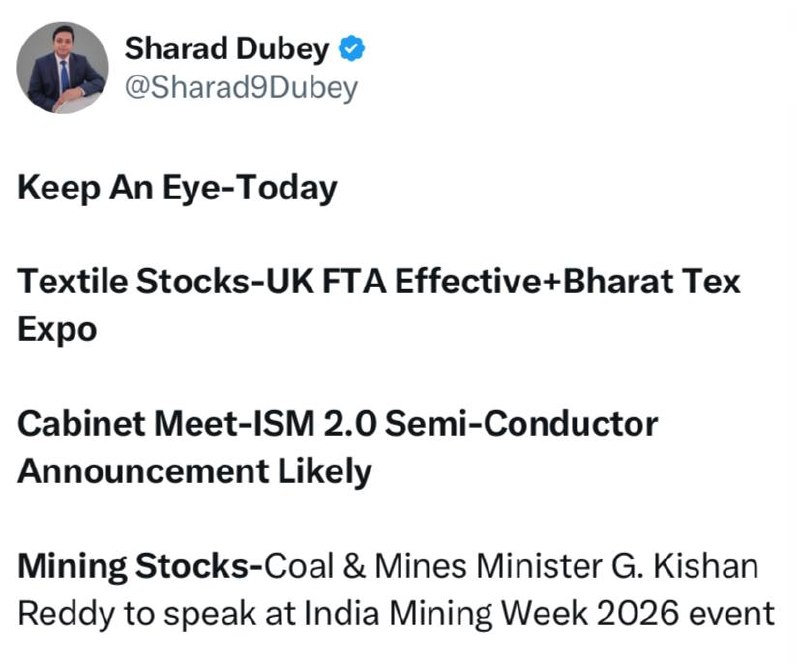The height and width of the screenshot is (664, 800).
Task: Open Sharad Dubey's profile picture
Action: coord(62,67)
